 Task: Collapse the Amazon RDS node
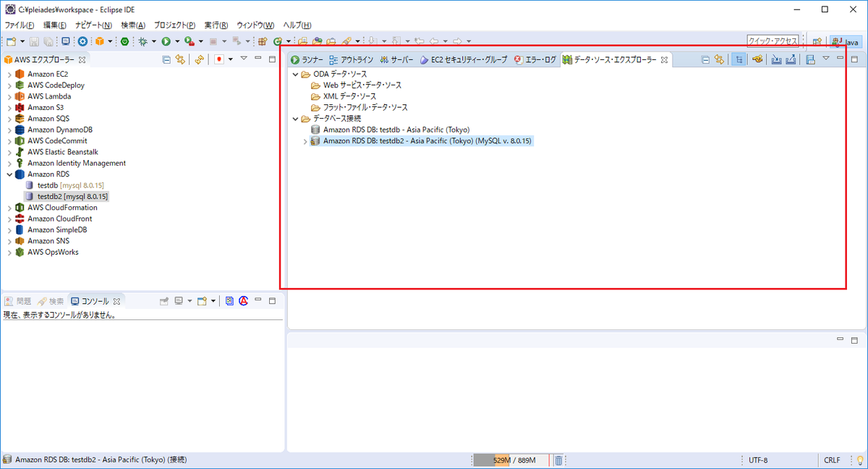click(x=9, y=174)
